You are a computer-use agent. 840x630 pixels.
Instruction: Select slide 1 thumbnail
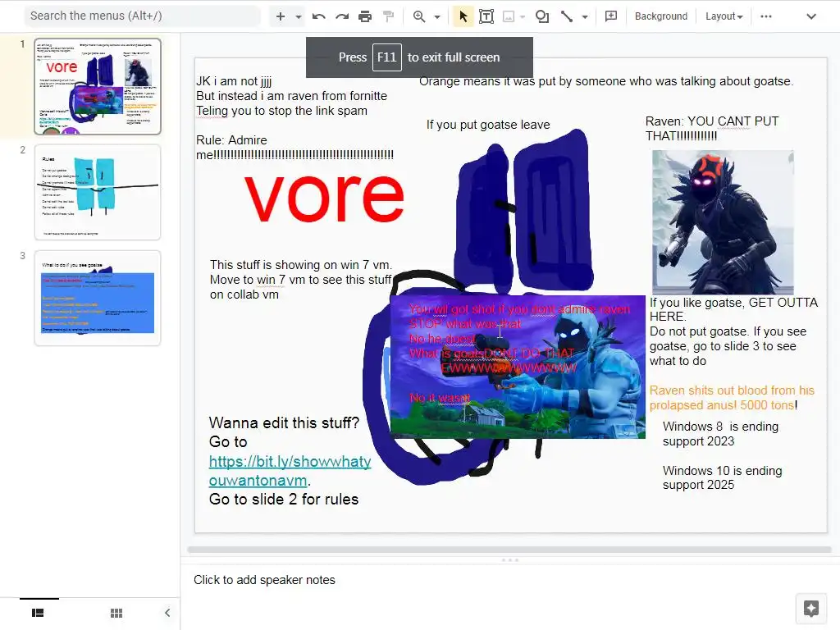pos(98,86)
